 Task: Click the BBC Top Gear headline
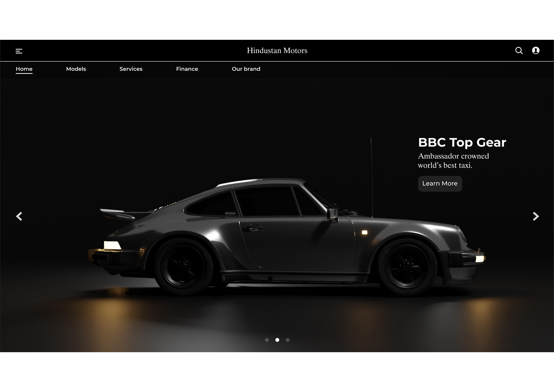click(x=462, y=143)
